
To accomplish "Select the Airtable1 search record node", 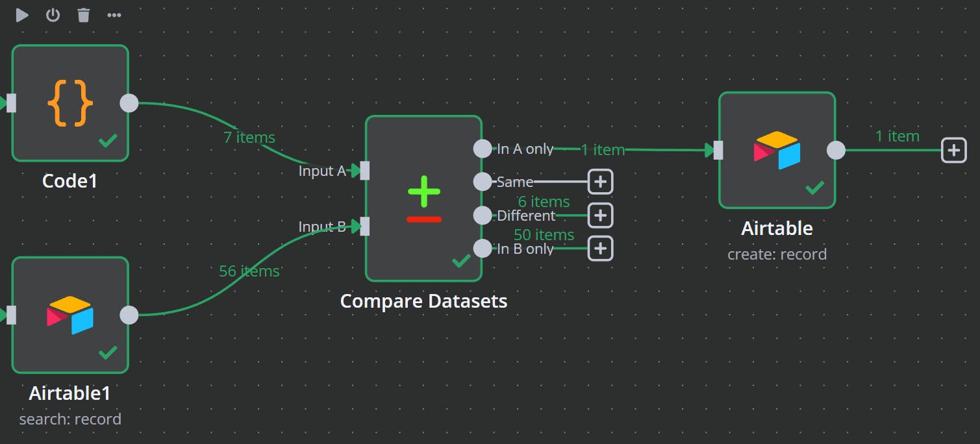I will 70,315.
